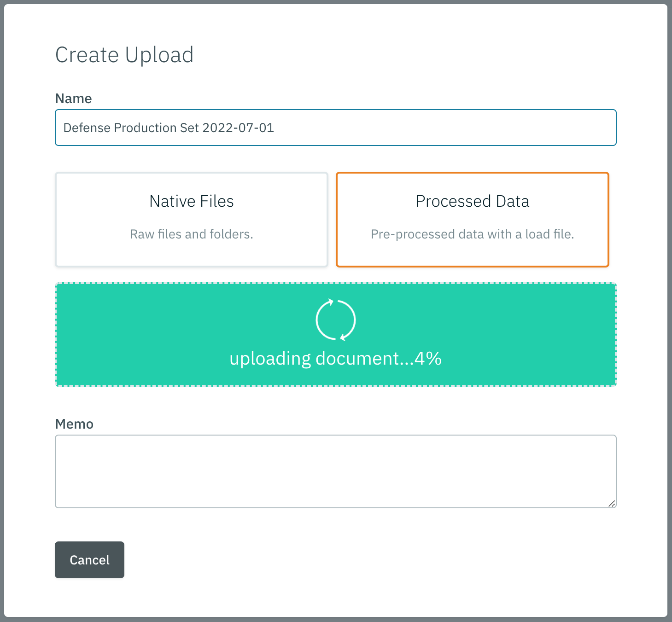Viewport: 672px width, 622px height.
Task: Select the Native Files upload type
Action: pyautogui.click(x=191, y=220)
